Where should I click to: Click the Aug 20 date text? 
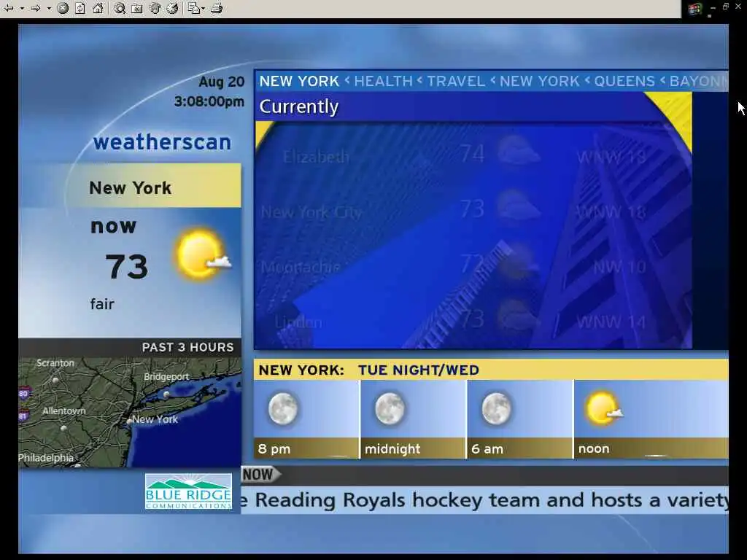tap(222, 82)
